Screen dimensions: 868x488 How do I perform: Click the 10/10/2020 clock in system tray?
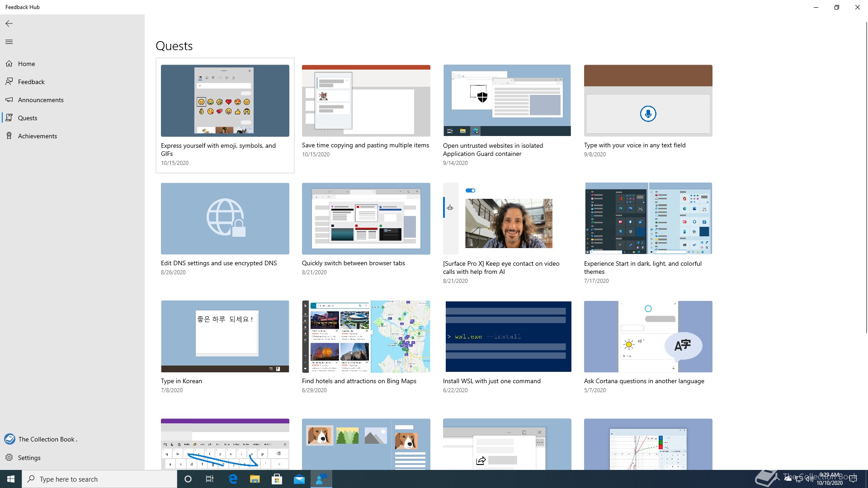pos(829,479)
